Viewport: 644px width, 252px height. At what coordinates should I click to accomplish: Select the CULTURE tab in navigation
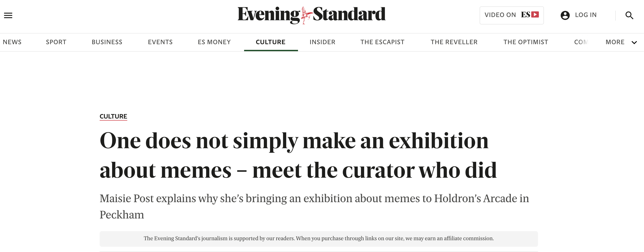pos(271,42)
